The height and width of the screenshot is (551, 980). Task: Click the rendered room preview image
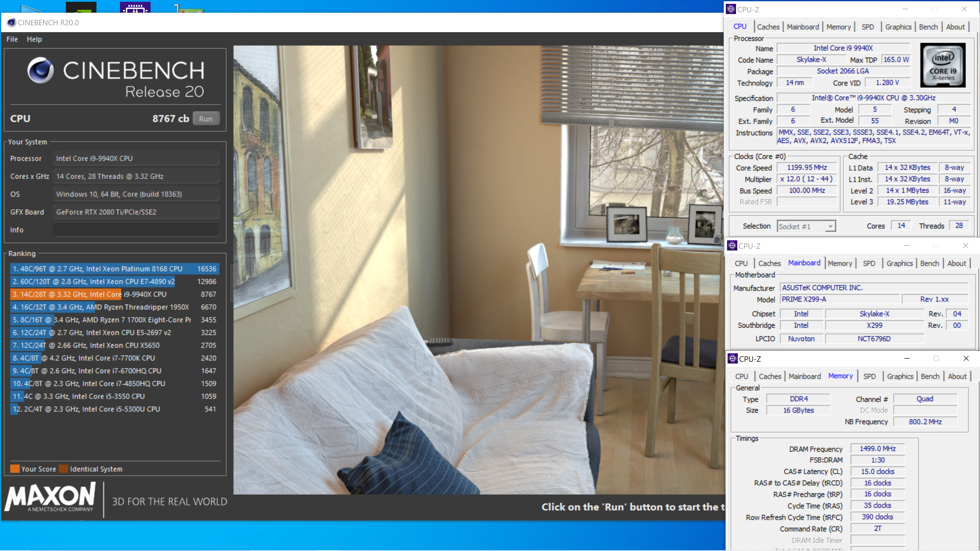coord(479,270)
